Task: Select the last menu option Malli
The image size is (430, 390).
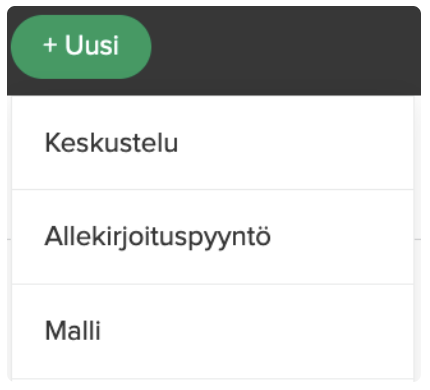Action: (x=213, y=331)
